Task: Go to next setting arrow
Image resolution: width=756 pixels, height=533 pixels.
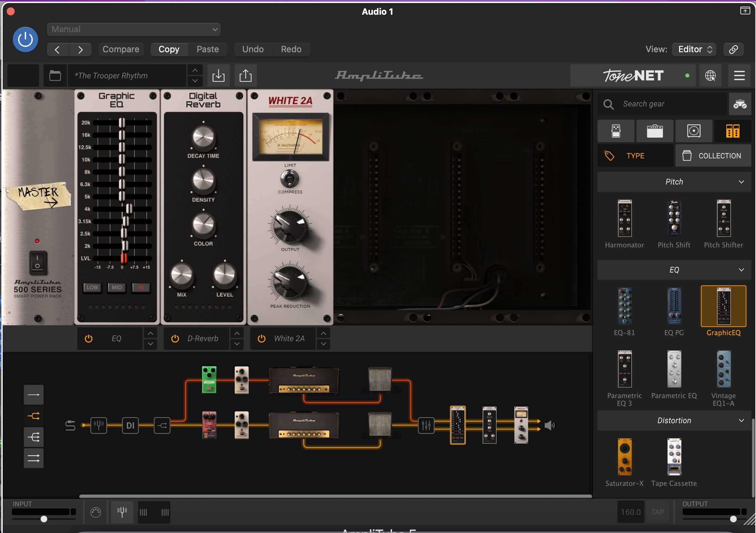Action: [x=80, y=50]
